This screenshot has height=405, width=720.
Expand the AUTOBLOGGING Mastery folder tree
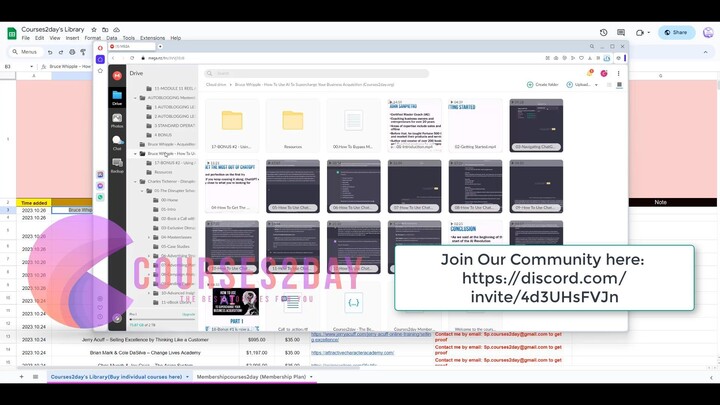[141, 98]
